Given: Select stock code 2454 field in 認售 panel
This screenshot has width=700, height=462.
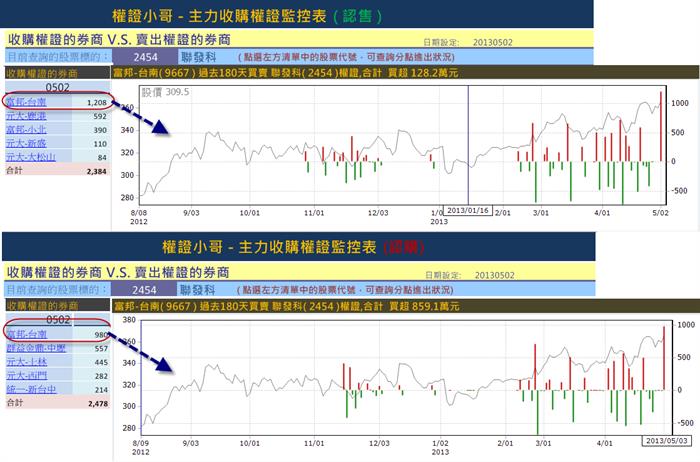Looking at the screenshot, I should 145,57.
